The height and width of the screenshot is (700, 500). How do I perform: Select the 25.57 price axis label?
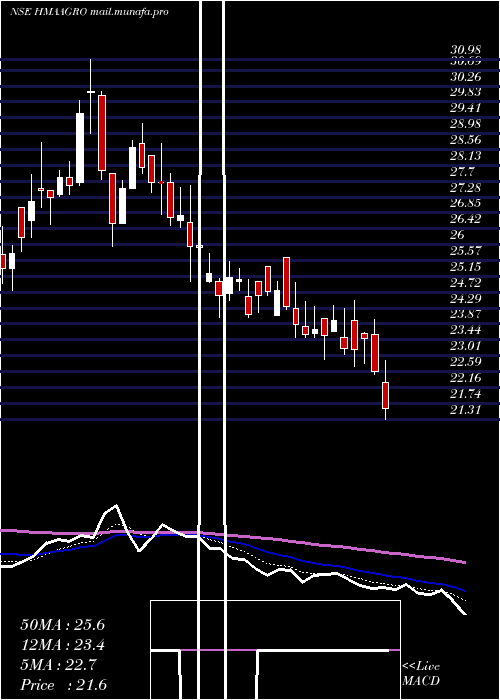click(x=466, y=250)
